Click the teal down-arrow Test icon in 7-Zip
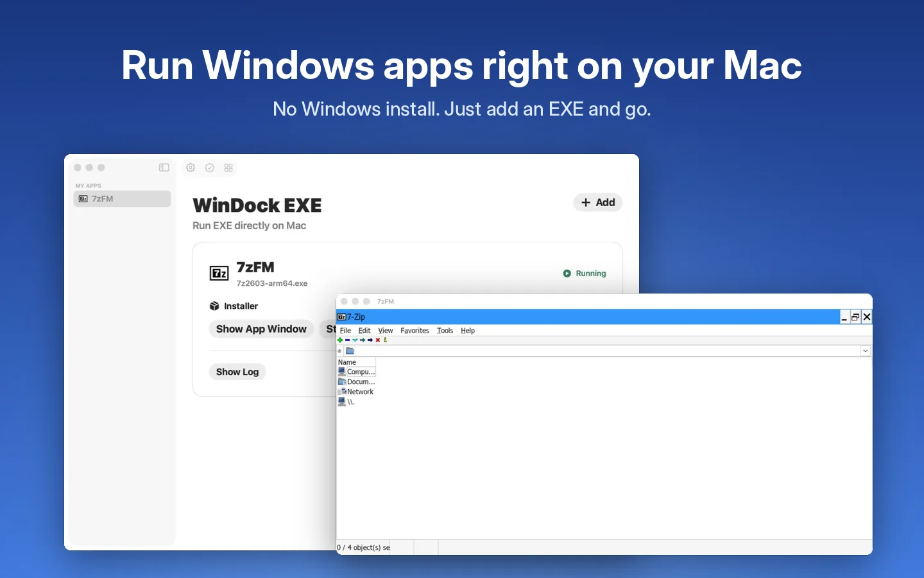 tap(355, 340)
